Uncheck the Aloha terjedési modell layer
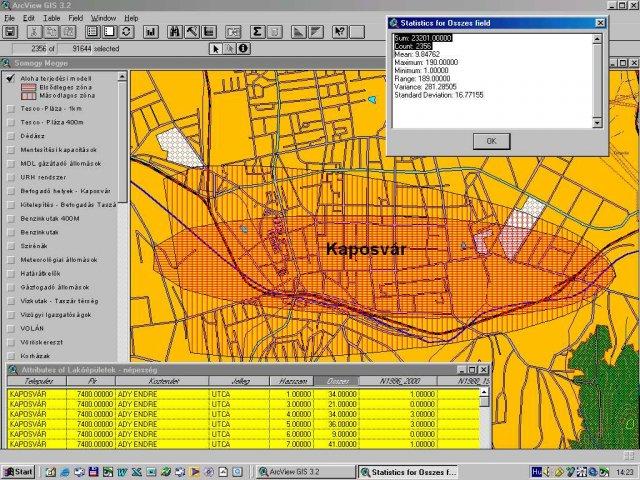 coord(10,78)
